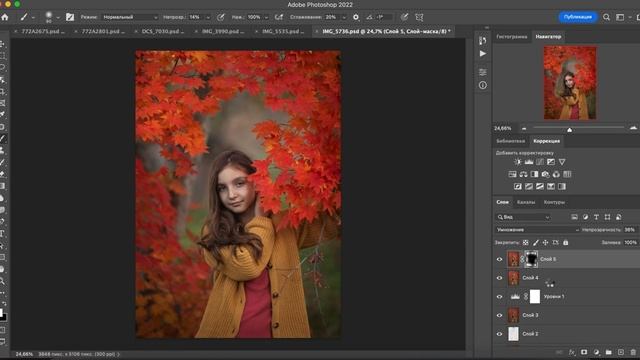
Task: Open the Сглаживание value arrow
Action: tap(344, 17)
